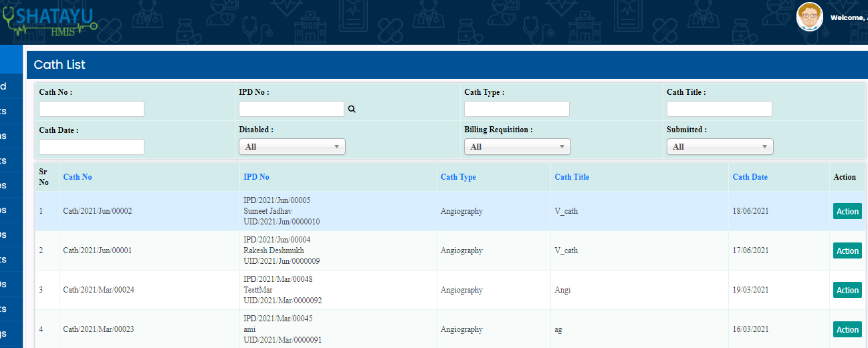This screenshot has height=348, width=868.
Task: Open the Billing Requisition dropdown
Action: point(517,147)
